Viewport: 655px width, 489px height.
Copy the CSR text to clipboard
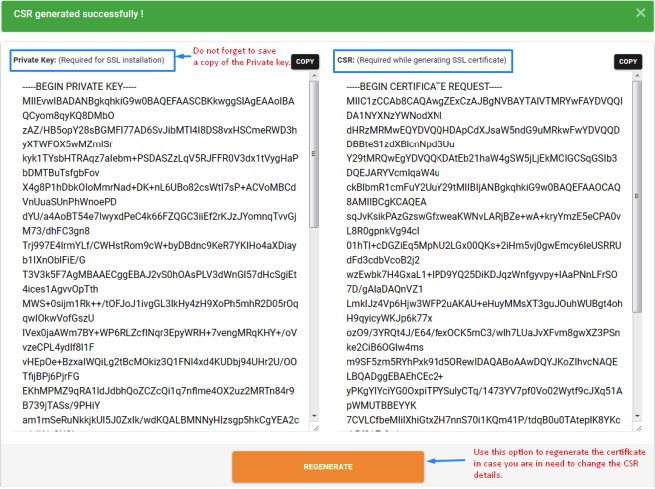click(626, 61)
